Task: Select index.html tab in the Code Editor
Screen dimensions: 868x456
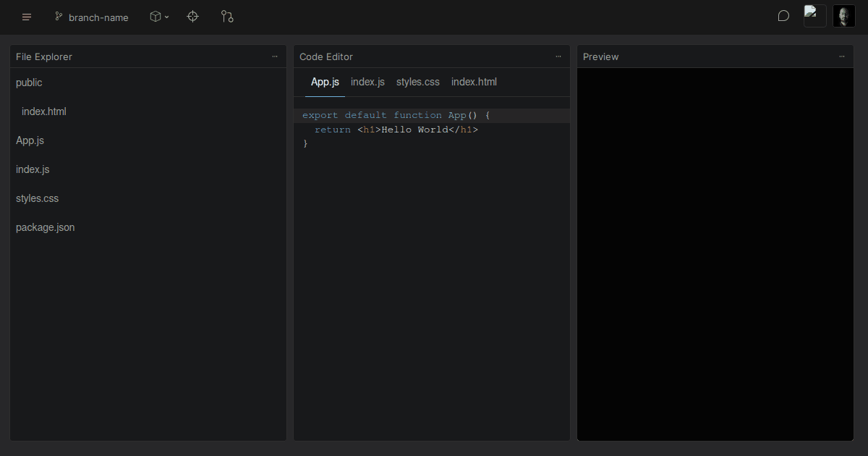Action: (x=474, y=82)
